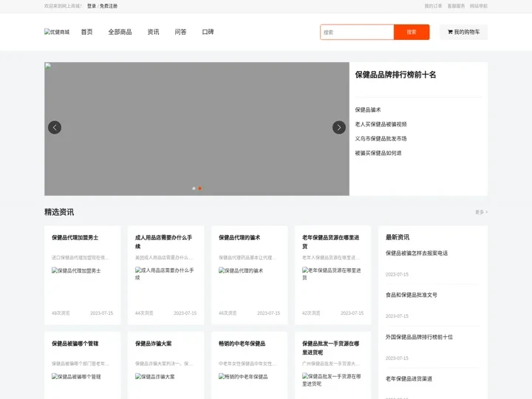Open 我的购物车 cart button
This screenshot has height=399, width=532.
(x=463, y=33)
